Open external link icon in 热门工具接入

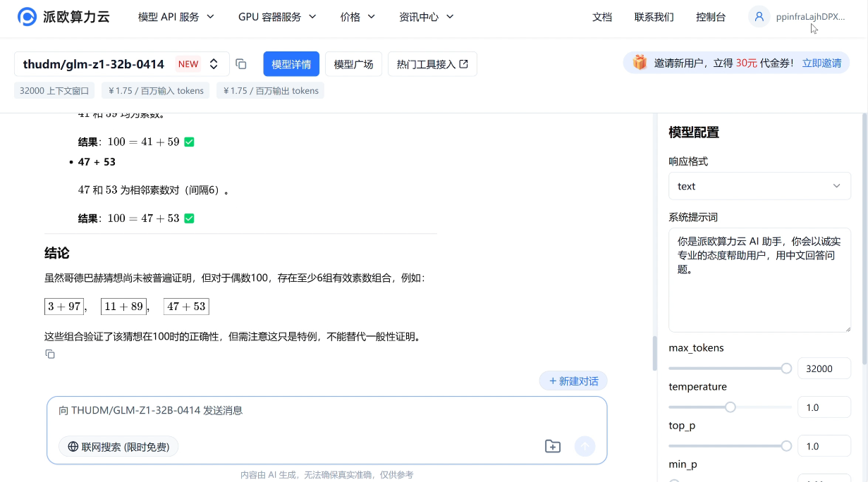pyautogui.click(x=463, y=64)
